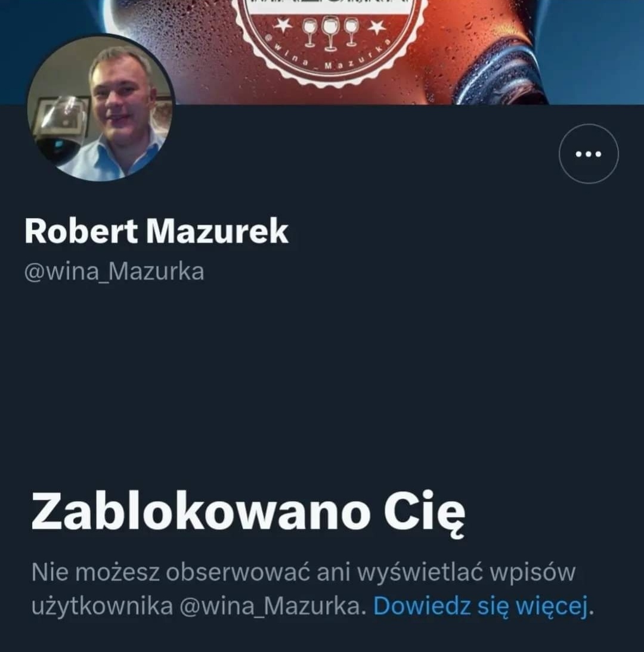Image resolution: width=644 pixels, height=652 pixels.
Task: Follow the Dowiedz się więcej link
Action: [481, 606]
